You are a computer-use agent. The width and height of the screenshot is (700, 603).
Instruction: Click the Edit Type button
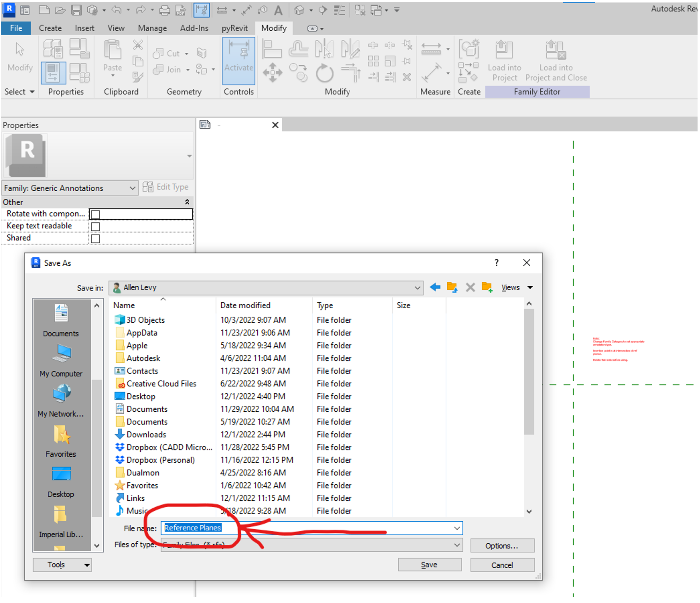(x=166, y=187)
